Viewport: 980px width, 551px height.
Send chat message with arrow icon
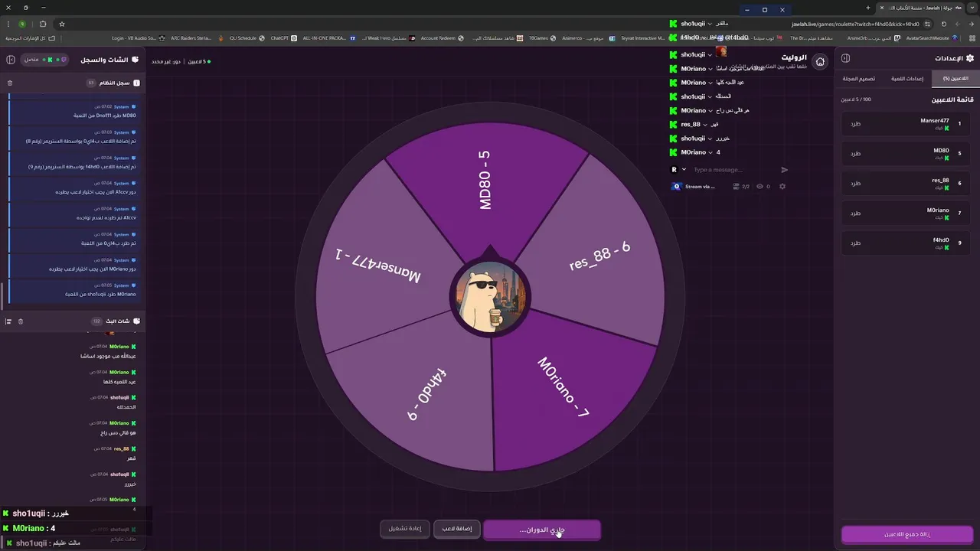pyautogui.click(x=784, y=170)
